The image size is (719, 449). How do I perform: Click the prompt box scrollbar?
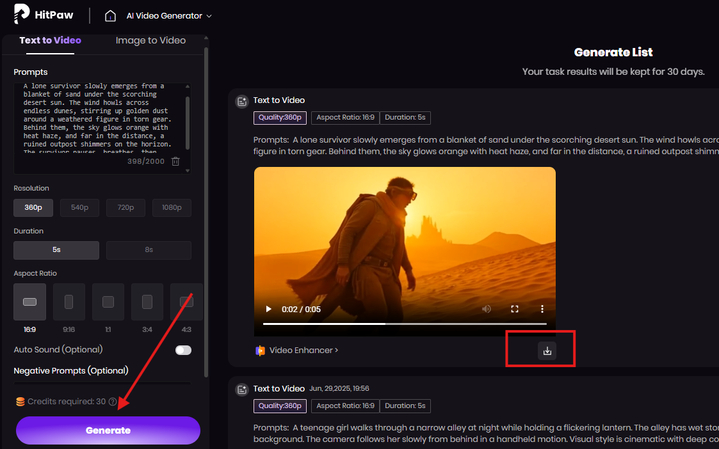point(187,123)
